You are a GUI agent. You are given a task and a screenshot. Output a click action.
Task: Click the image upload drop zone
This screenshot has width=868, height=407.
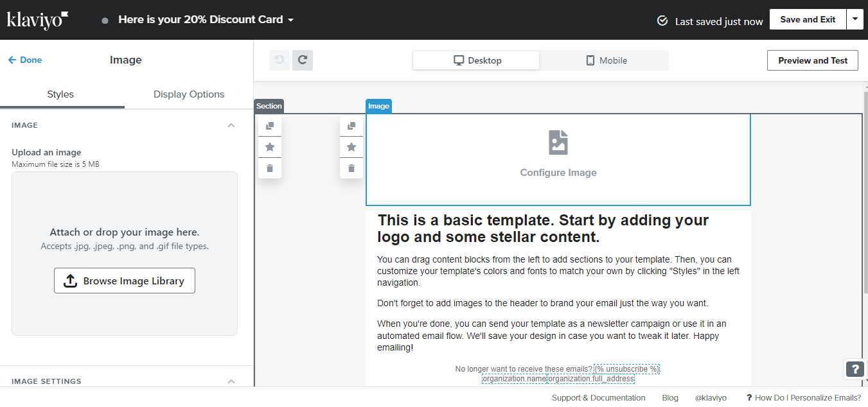[x=125, y=254]
